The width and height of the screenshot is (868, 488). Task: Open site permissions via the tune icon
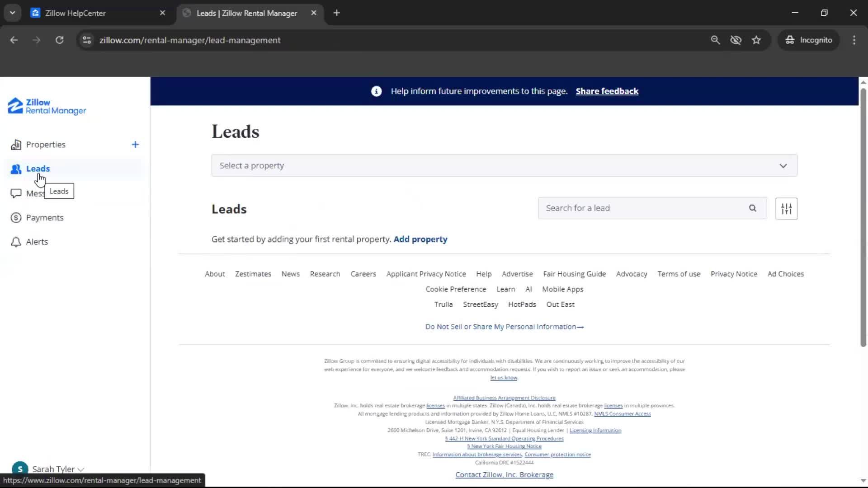pyautogui.click(x=86, y=40)
